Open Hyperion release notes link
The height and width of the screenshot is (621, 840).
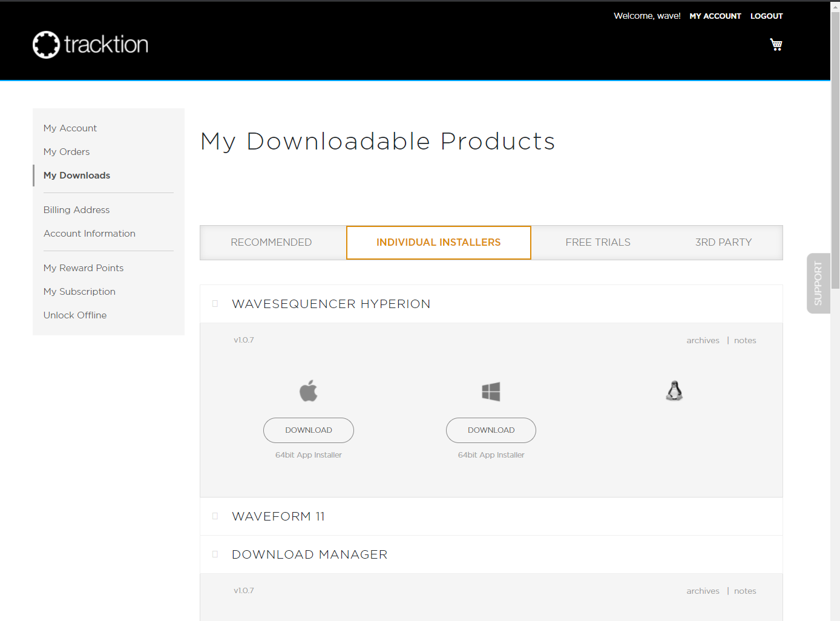(x=745, y=341)
